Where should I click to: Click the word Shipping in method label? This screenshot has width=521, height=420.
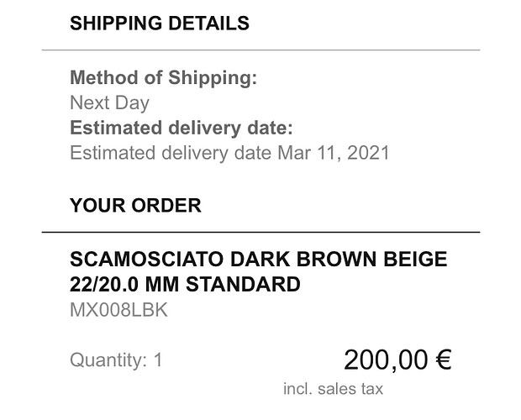click(213, 78)
